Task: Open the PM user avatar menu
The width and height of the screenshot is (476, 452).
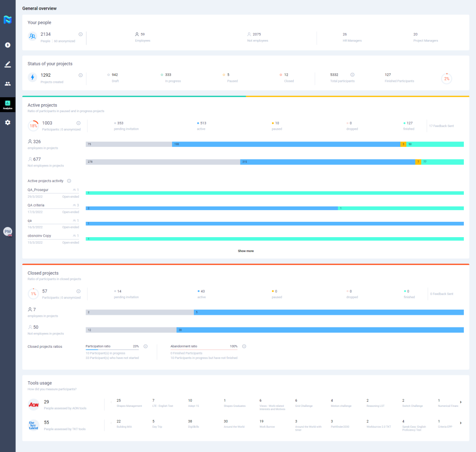Action: [7, 232]
